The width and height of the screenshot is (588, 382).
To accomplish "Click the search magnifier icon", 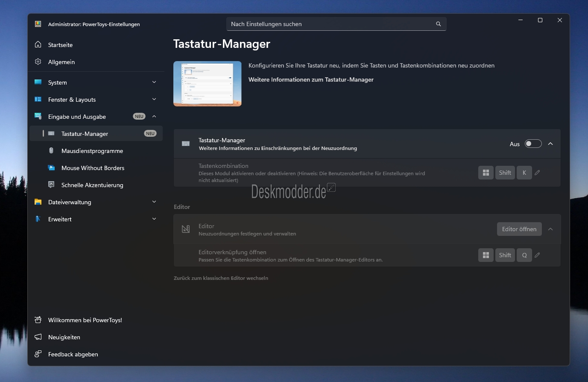I will 438,24.
